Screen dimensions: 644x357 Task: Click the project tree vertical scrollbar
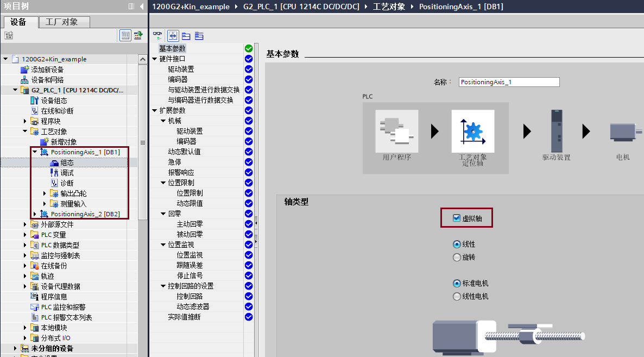(x=143, y=142)
